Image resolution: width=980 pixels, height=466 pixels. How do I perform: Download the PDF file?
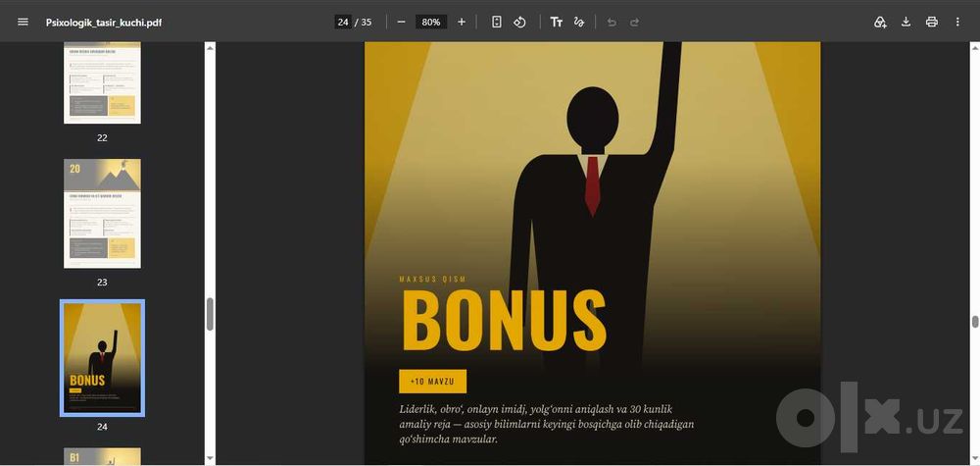coord(906,22)
